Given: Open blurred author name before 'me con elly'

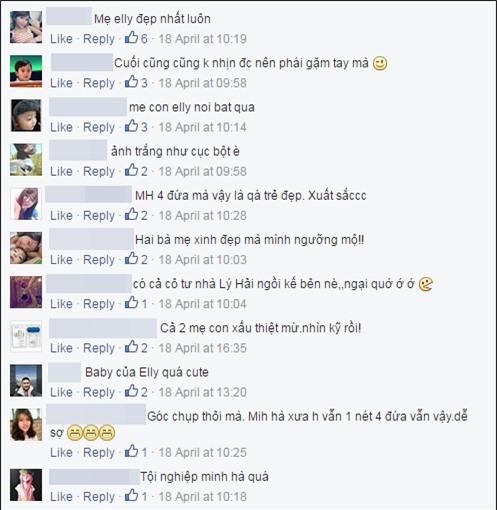Looking at the screenshot, I should click(x=88, y=107).
